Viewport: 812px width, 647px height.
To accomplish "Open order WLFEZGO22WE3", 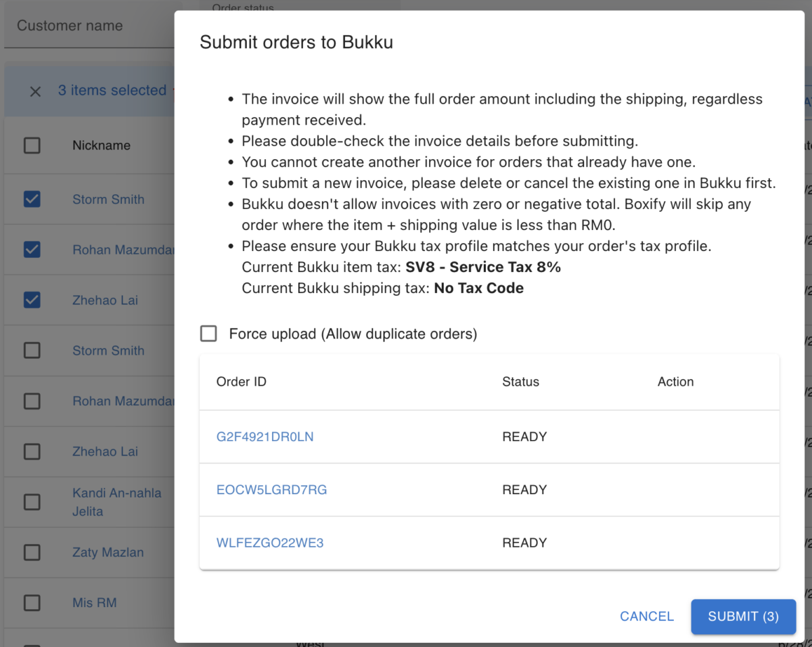I will point(269,542).
